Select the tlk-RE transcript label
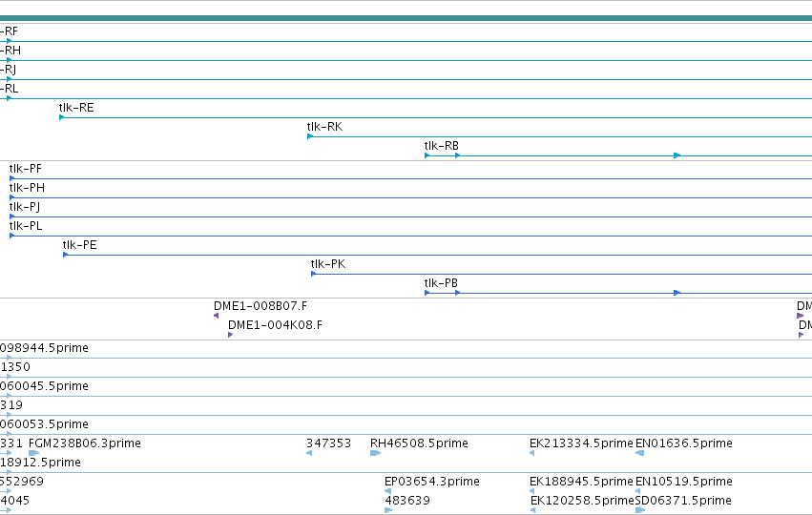Screen dimensions: 812x515 (x=76, y=108)
